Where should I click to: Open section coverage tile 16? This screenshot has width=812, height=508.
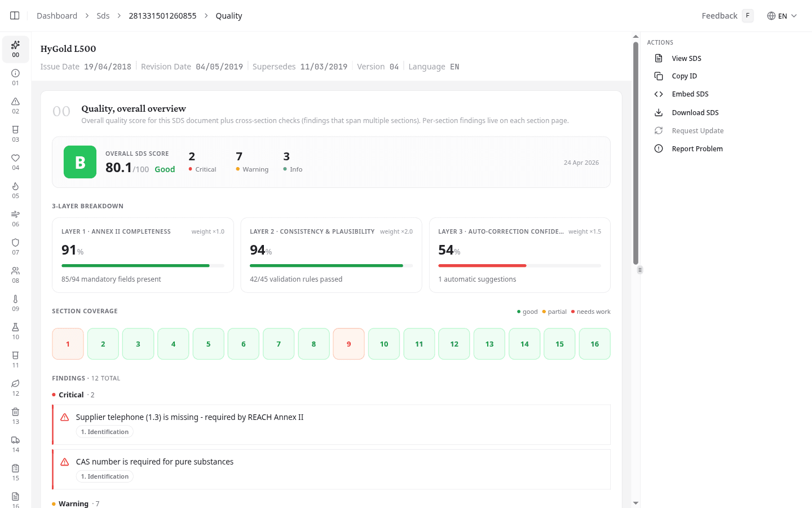pos(595,344)
